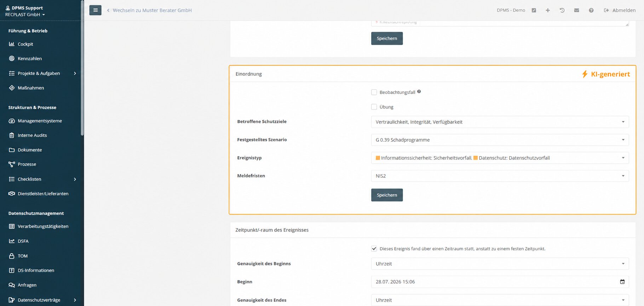Click the DPMS Support user name
This screenshot has height=306, width=644.
point(27,8)
